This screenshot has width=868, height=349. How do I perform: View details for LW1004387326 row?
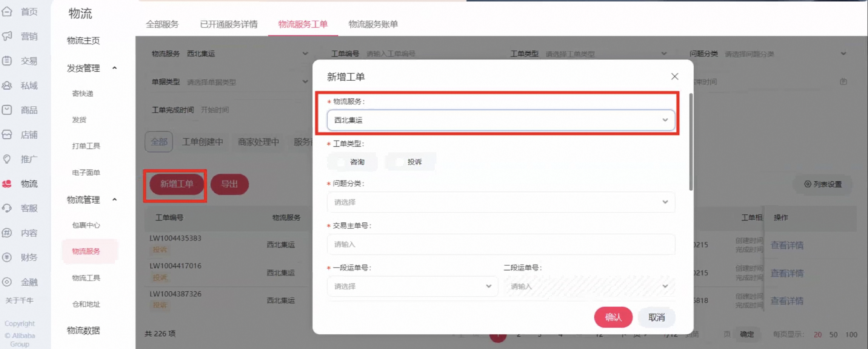(787, 301)
